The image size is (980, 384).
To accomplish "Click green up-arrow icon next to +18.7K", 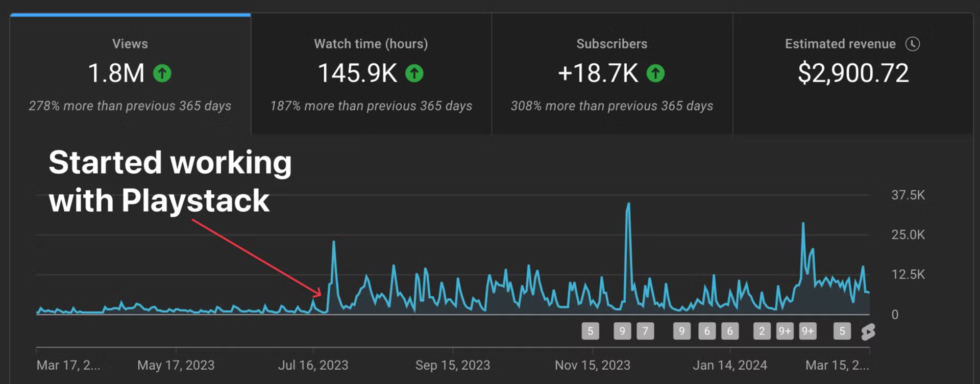I will (656, 73).
